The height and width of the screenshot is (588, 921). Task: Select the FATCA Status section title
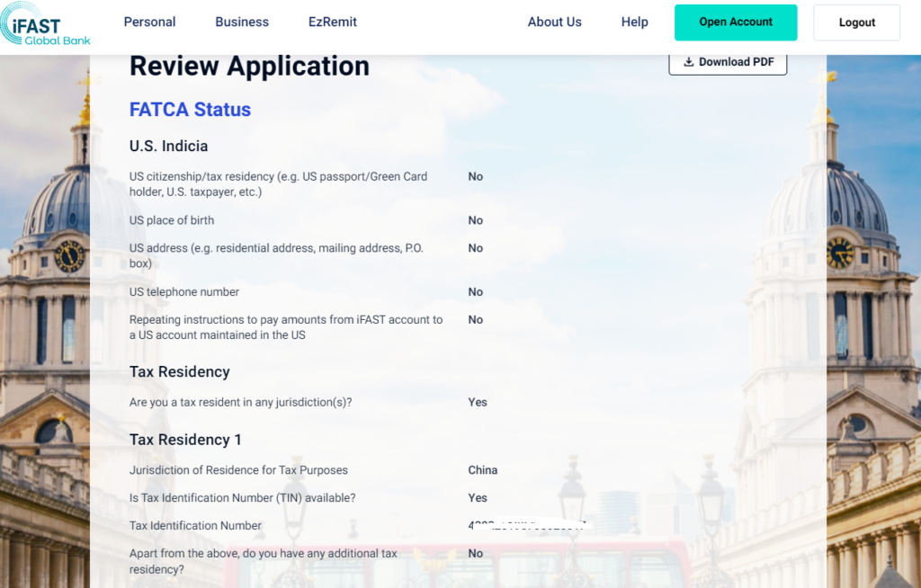[x=190, y=110]
